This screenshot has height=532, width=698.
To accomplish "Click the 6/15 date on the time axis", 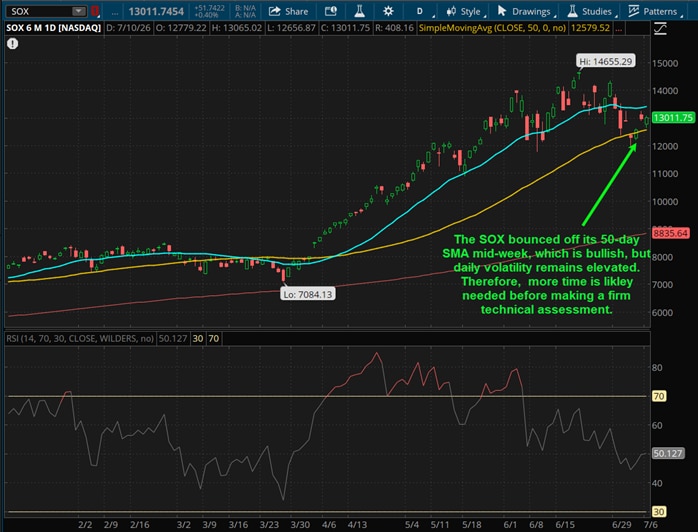I will coord(565,524).
